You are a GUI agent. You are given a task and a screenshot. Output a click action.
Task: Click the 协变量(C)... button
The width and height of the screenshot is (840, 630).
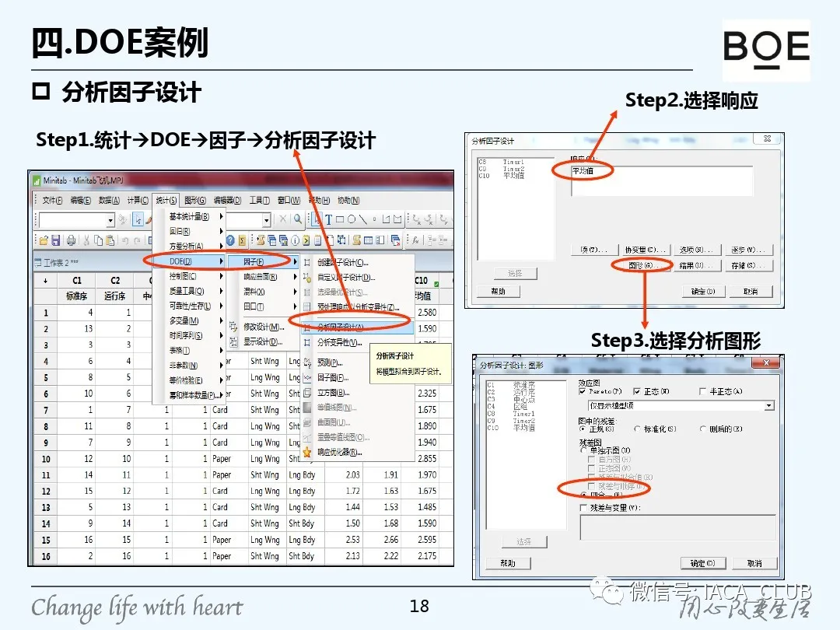(646, 250)
